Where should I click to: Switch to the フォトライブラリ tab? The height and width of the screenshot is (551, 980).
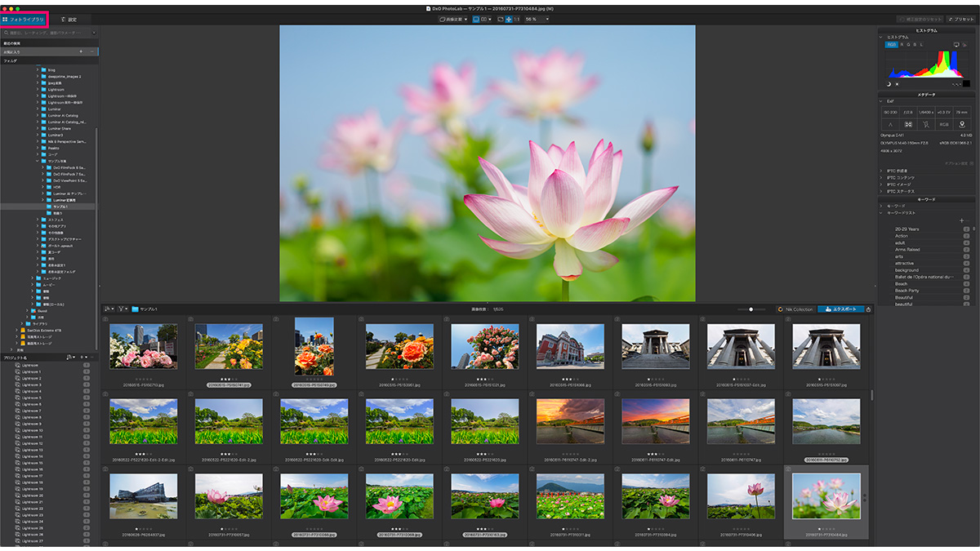24,18
